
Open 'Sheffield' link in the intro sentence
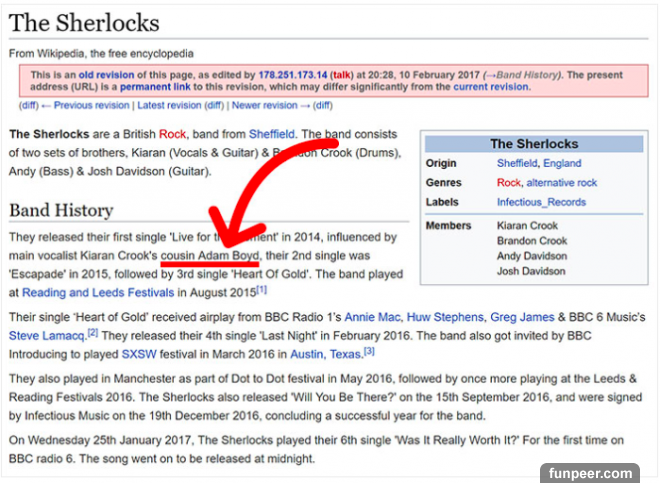pyautogui.click(x=270, y=134)
